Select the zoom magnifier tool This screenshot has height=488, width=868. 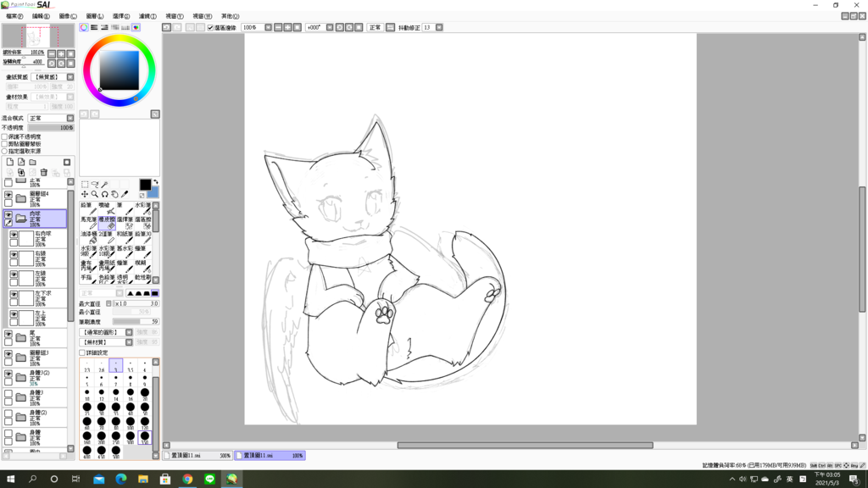coord(95,194)
